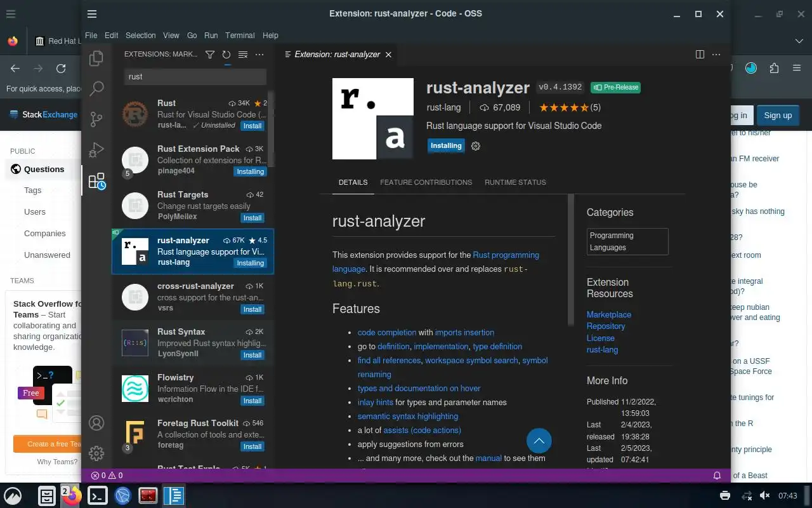Select the Extensions view icon
The height and width of the screenshot is (508, 812).
click(x=96, y=182)
